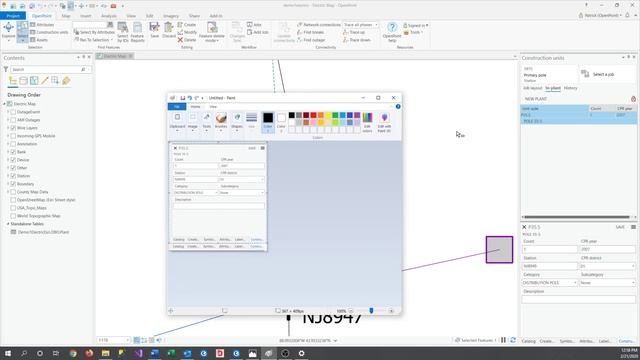Toggle the Station layer checkbox
Screen dimensions: 640x360
point(13,176)
